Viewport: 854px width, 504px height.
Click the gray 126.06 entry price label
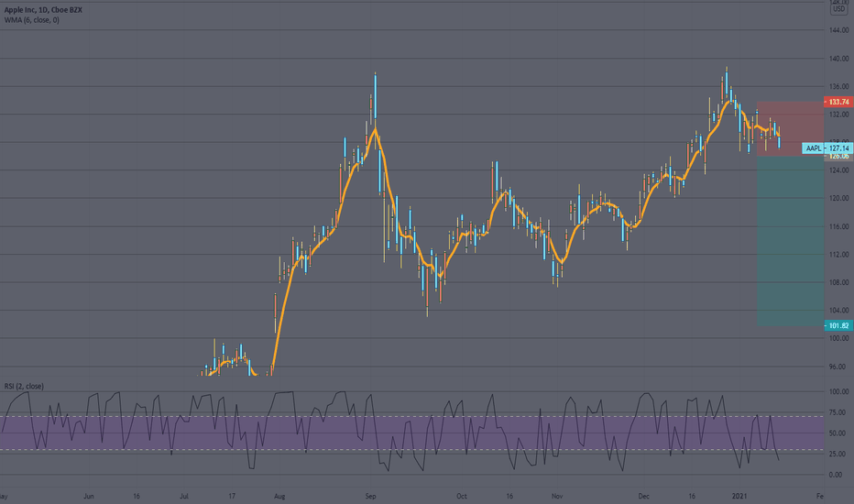(838, 157)
